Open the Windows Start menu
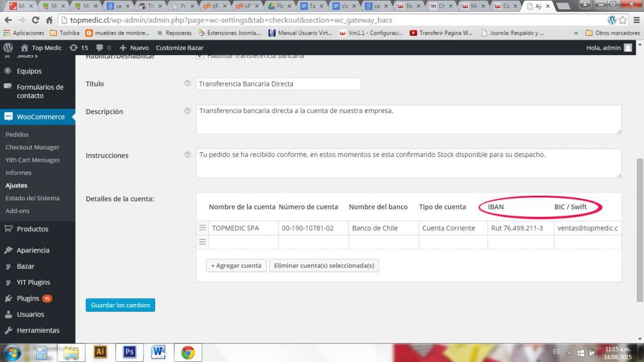The width and height of the screenshot is (644, 362). (12, 353)
